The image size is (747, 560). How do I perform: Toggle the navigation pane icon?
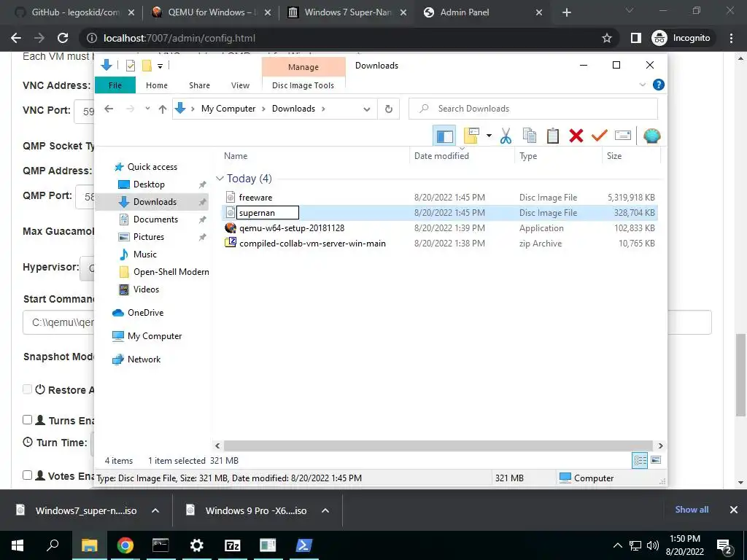coord(444,136)
